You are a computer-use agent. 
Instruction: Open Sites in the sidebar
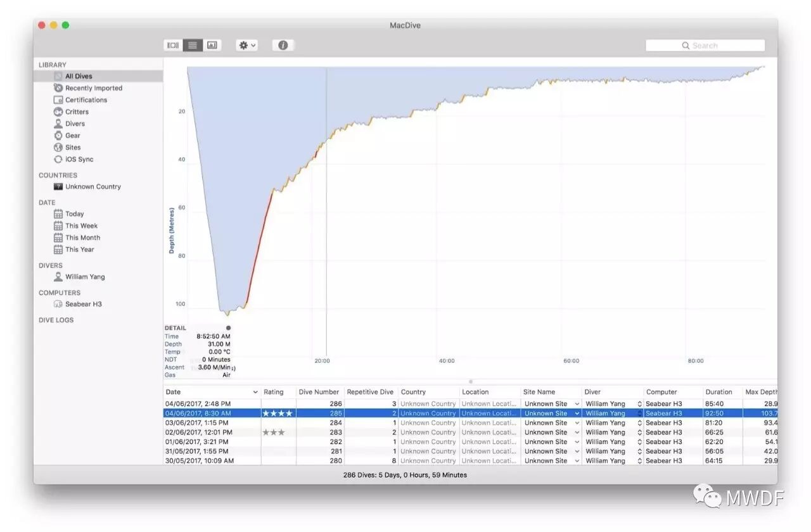[x=73, y=148]
